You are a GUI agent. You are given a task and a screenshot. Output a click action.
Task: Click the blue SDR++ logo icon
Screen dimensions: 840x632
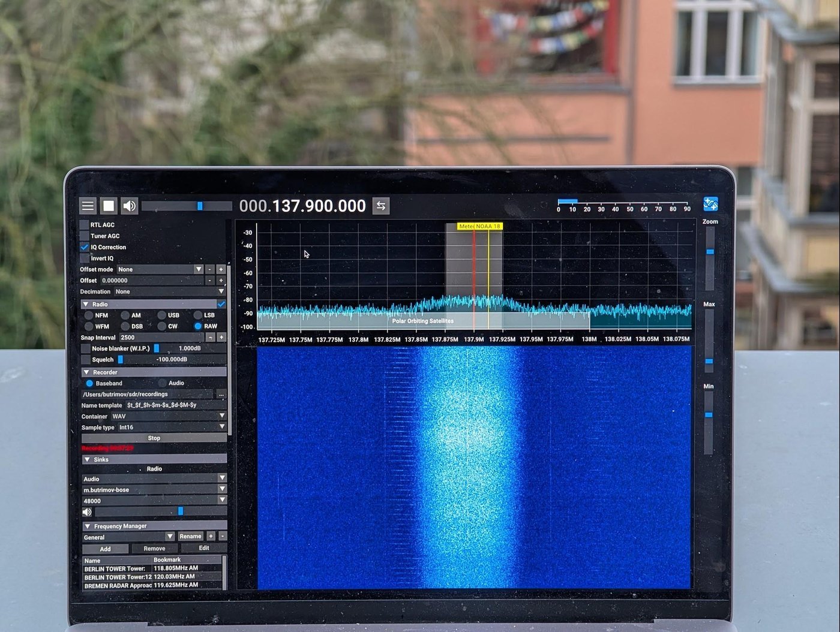point(710,204)
